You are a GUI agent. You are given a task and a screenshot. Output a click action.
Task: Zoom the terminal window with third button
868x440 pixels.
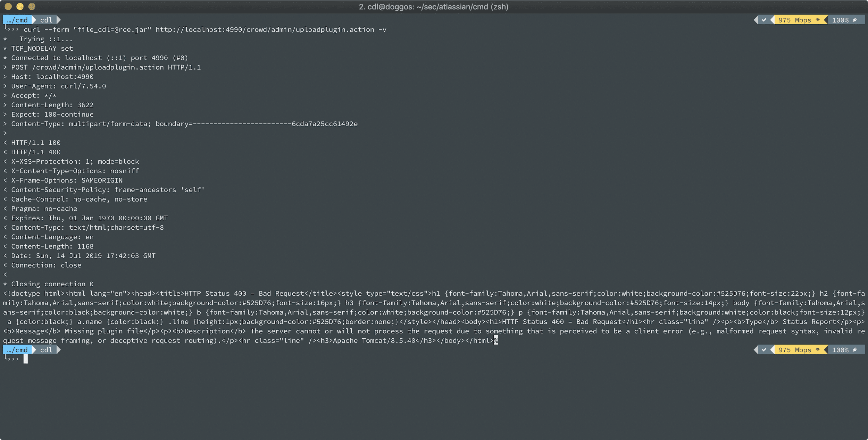[x=32, y=6]
